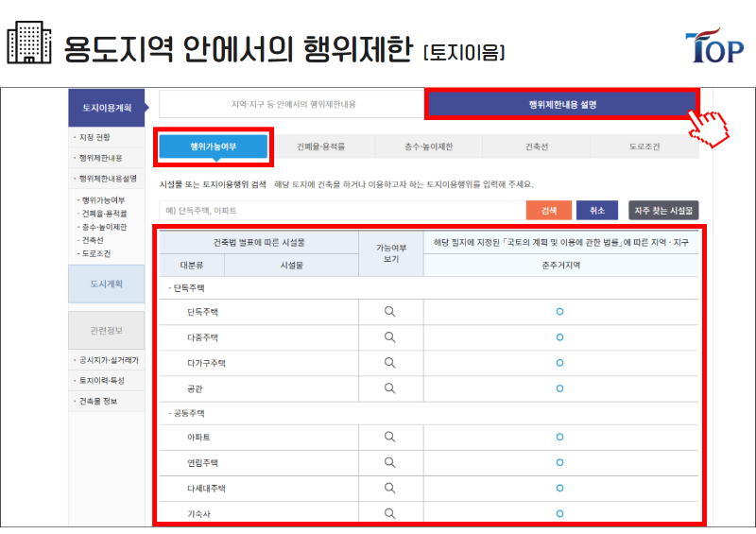Click the blue circle mark for 공관
The height and width of the screenshot is (534, 756).
pos(559,388)
